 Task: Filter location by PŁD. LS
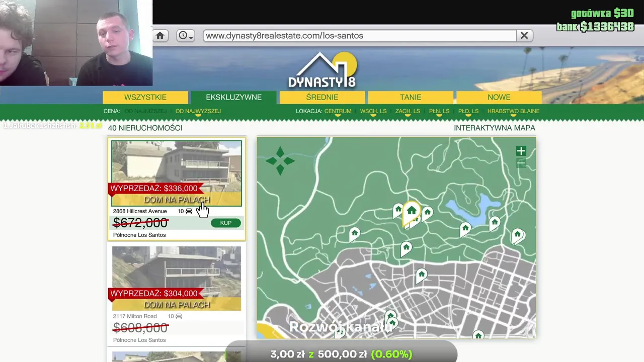[x=468, y=111]
